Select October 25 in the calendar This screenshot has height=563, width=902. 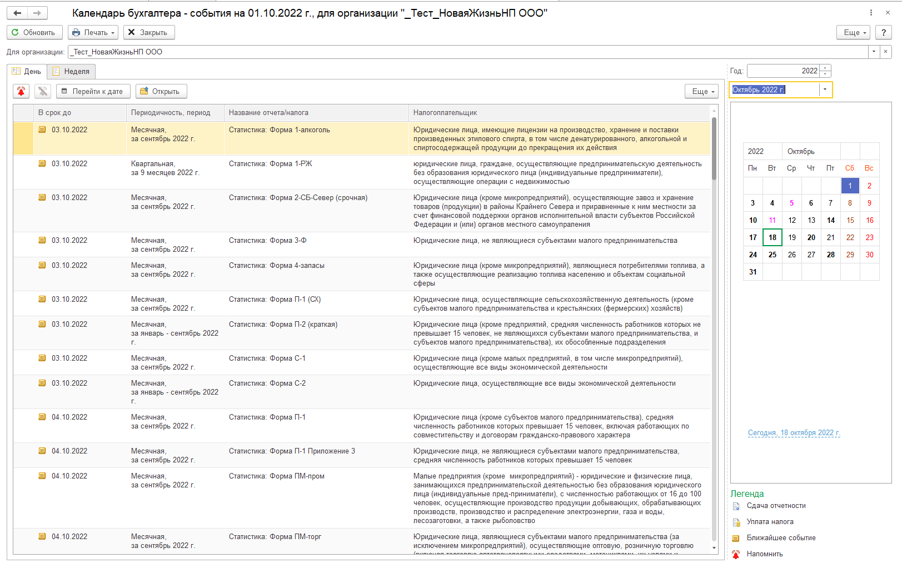[x=772, y=255]
